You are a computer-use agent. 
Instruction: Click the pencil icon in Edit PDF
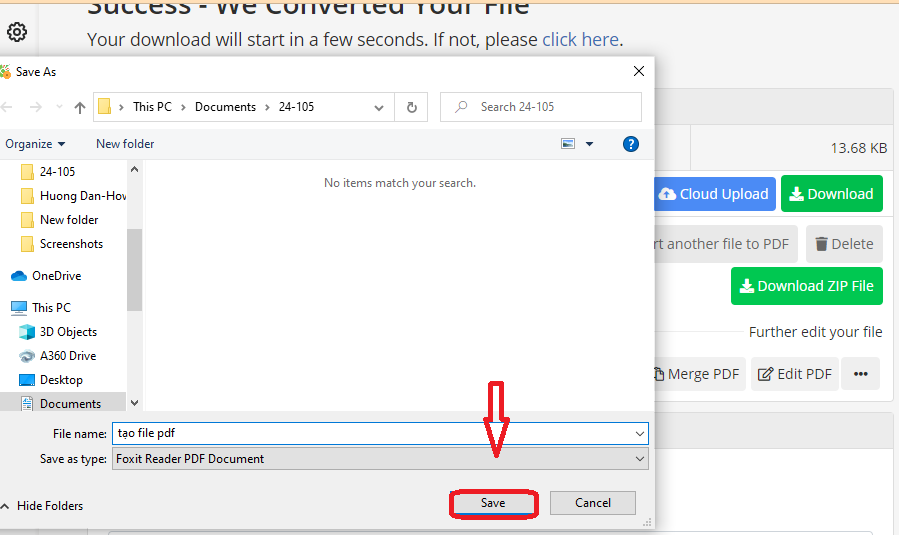pyautogui.click(x=765, y=374)
